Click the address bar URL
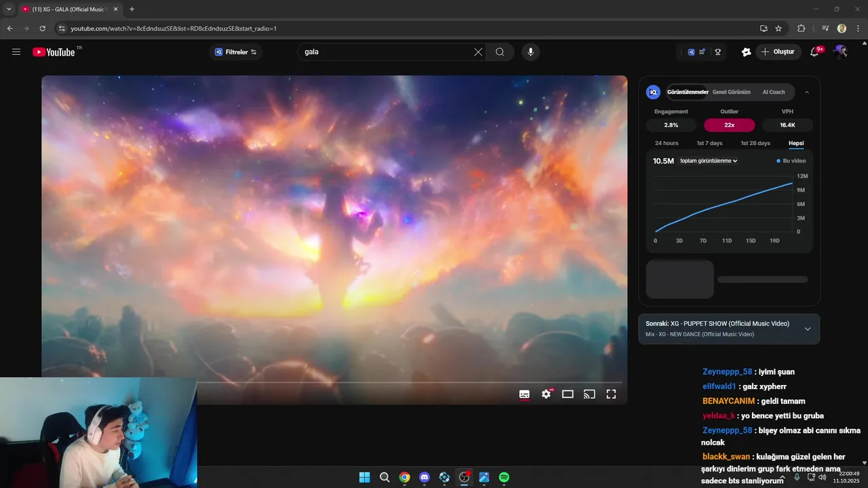 174,28
